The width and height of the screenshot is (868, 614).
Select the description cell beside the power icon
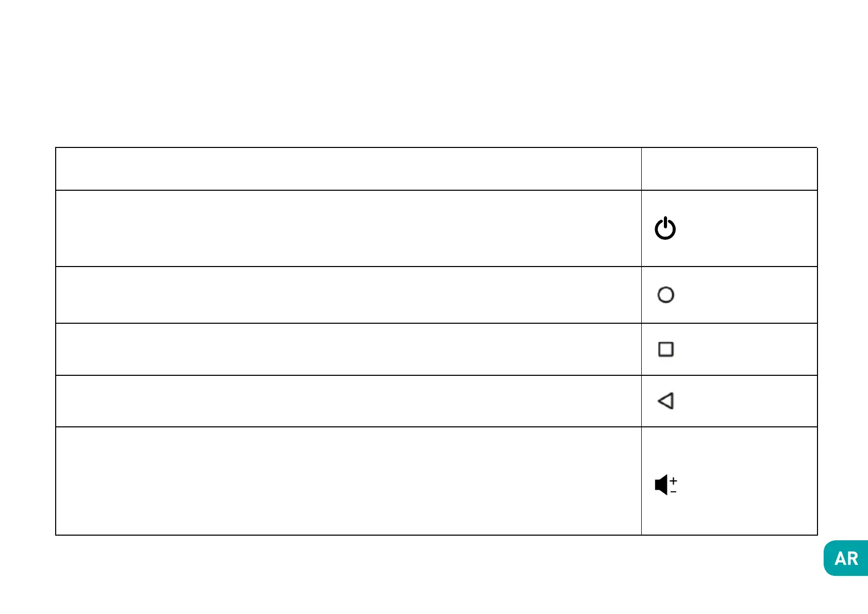348,228
